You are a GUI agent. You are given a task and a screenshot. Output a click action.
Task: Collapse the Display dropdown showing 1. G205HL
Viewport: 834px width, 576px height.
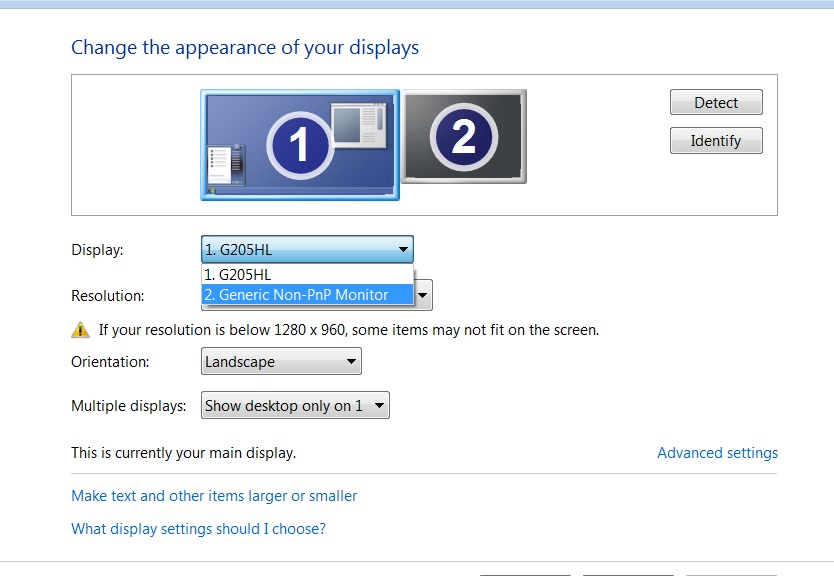307,249
